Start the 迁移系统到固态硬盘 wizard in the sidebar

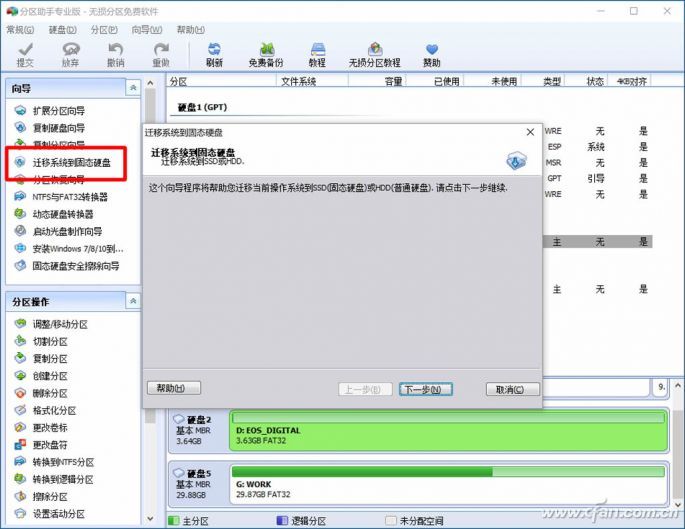pyautogui.click(x=70, y=162)
